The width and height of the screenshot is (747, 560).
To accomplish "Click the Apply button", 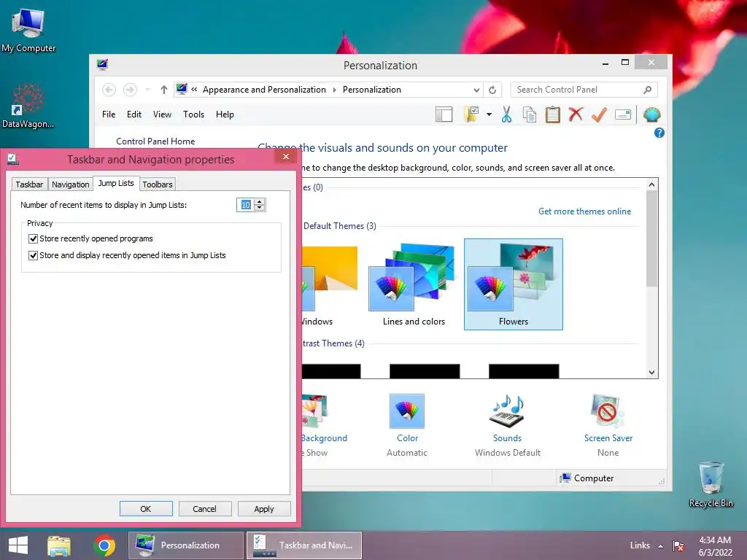I will coord(264,508).
